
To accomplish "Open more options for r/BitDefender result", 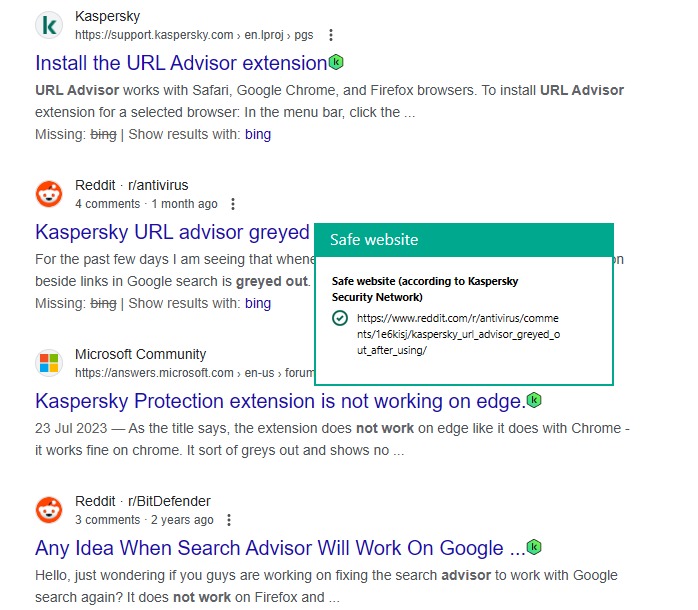I will [x=229, y=520].
